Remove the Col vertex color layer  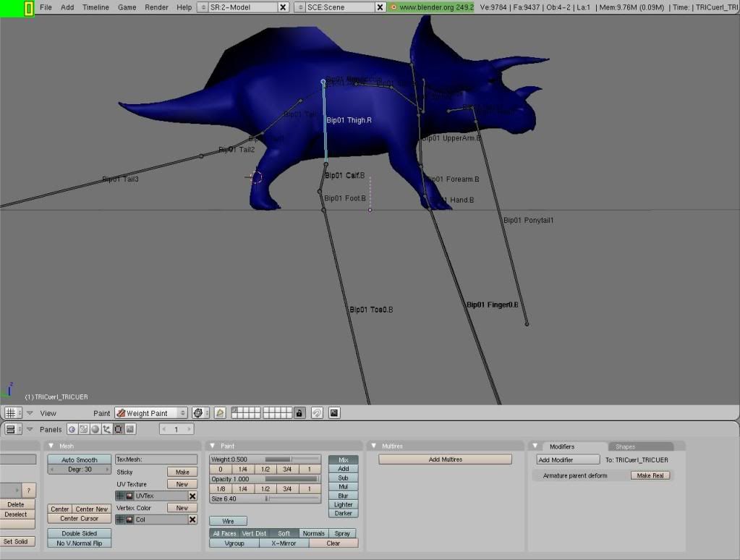192,519
